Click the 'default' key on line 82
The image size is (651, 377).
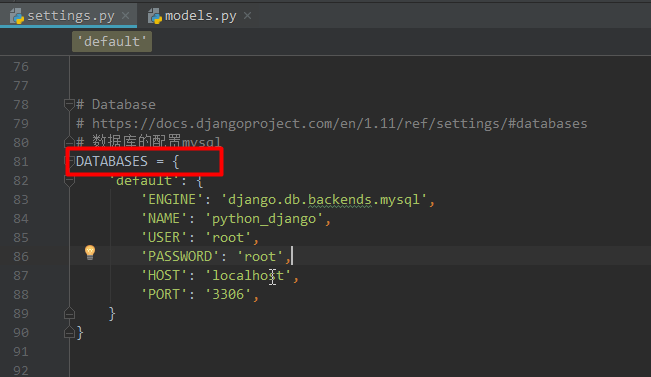coord(144,181)
